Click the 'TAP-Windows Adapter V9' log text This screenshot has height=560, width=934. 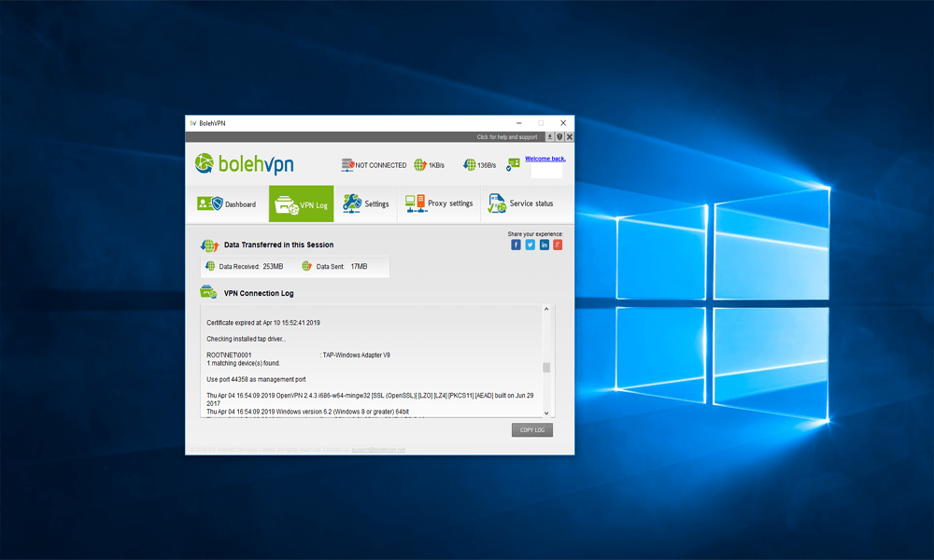[x=356, y=355]
